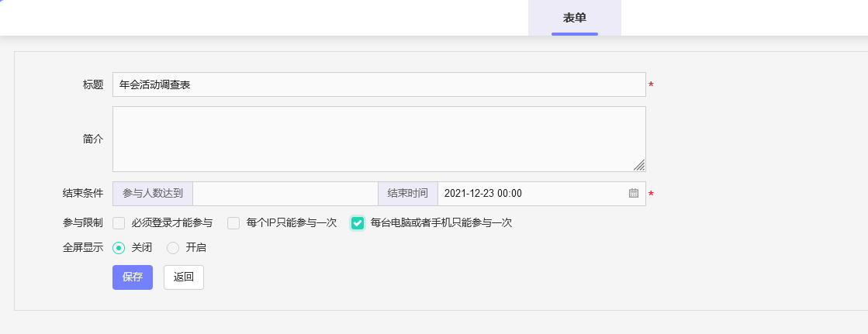
Task: Click the 全屏显示 field label
Action: tap(82, 248)
